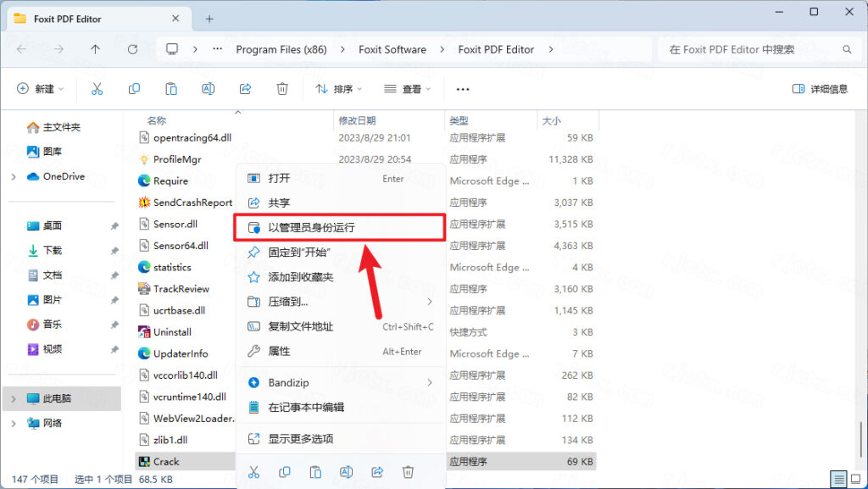Expand the 压缩到... submenu
Image resolution: width=868 pixels, height=489 pixels.
point(430,302)
